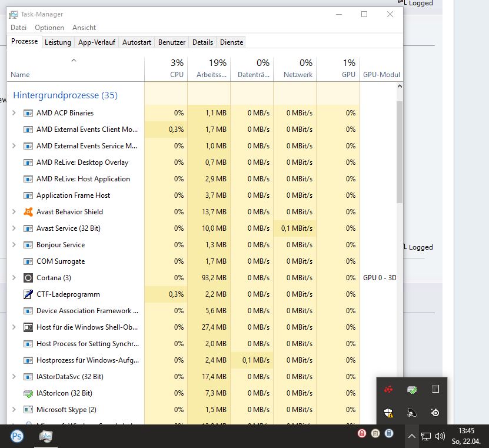Viewport: 489px width, 448px height.
Task: Sort processes by CPU column
Action: [x=166, y=69]
